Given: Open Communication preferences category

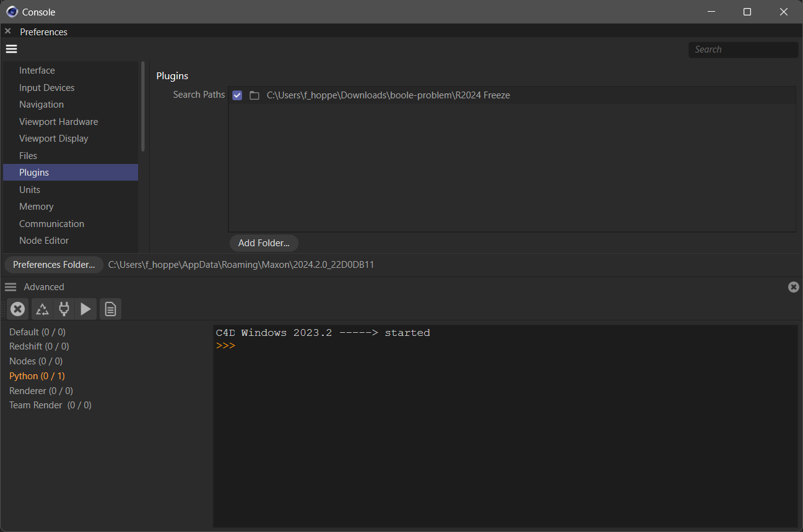Looking at the screenshot, I should (71, 224).
